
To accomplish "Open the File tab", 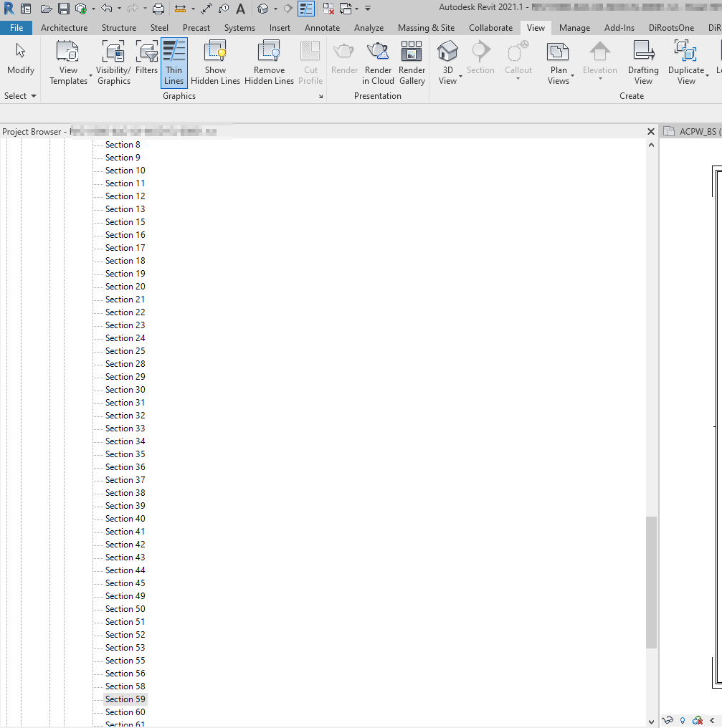I will [x=16, y=28].
